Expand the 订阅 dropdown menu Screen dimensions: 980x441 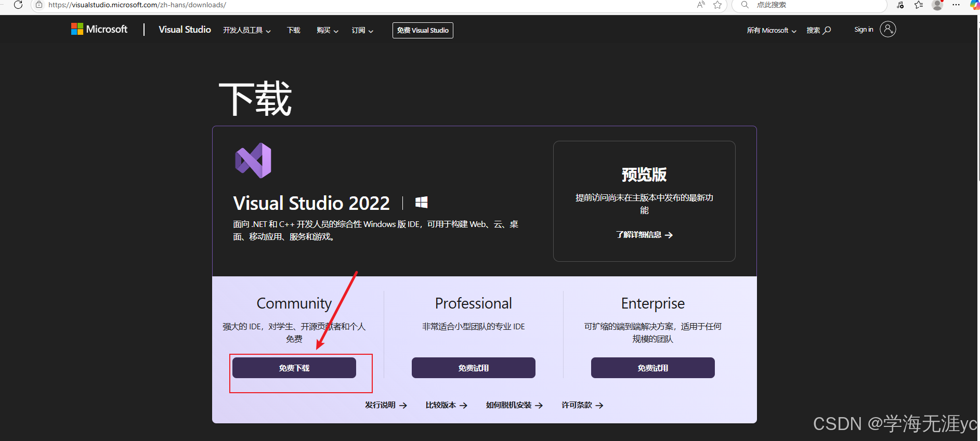(x=362, y=30)
